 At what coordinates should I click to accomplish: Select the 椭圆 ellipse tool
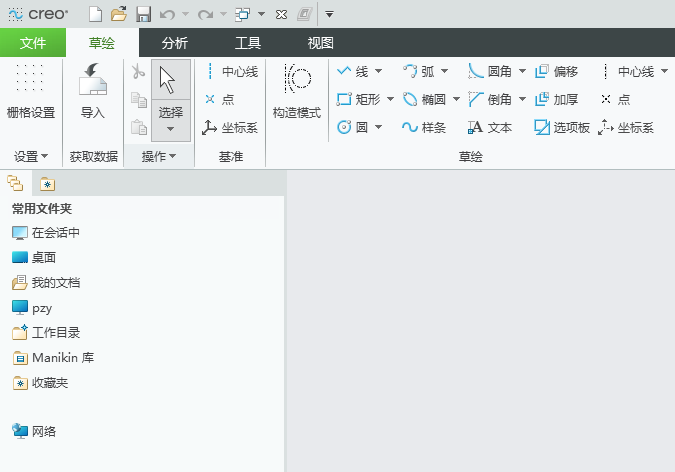point(424,99)
